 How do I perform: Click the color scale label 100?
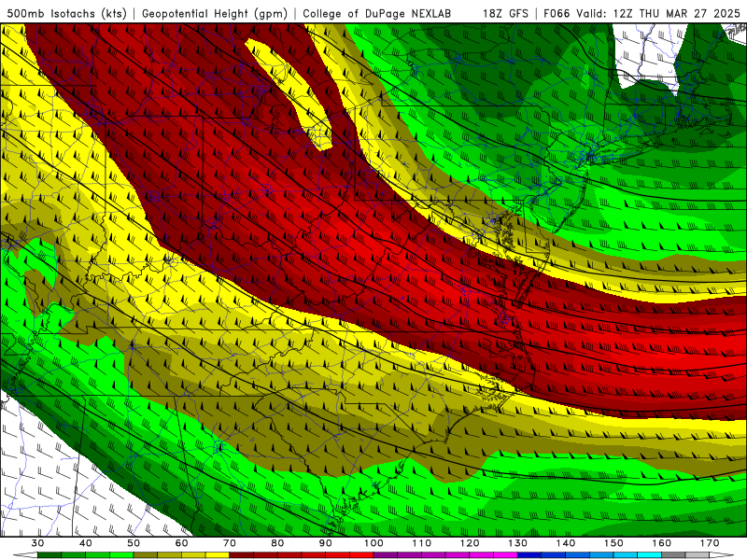pyautogui.click(x=374, y=543)
